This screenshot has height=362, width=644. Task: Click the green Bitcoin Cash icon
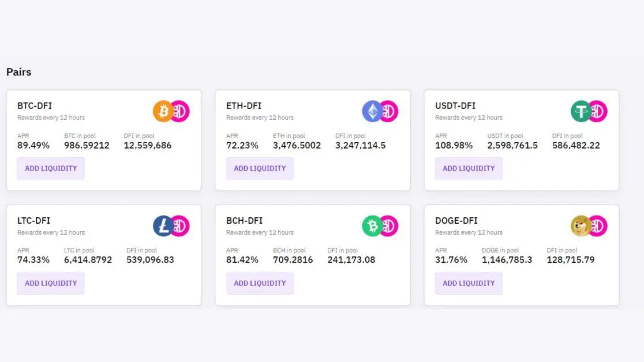click(x=372, y=226)
